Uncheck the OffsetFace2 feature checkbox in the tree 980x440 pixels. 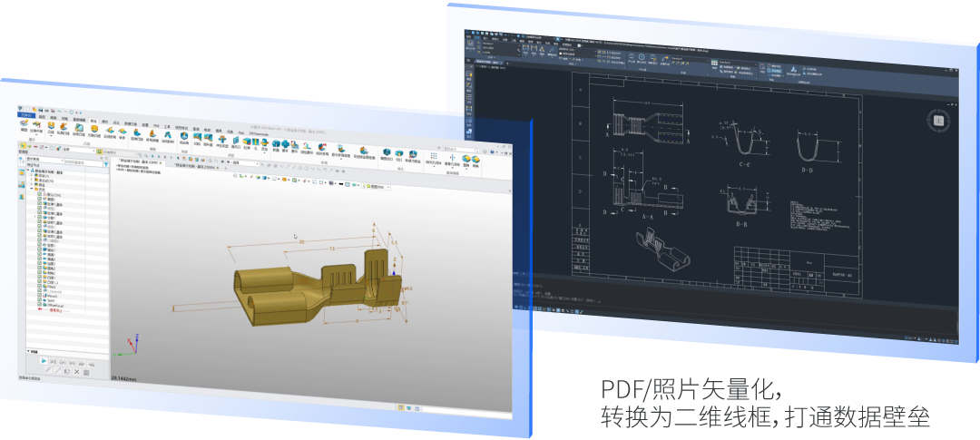[x=41, y=305]
